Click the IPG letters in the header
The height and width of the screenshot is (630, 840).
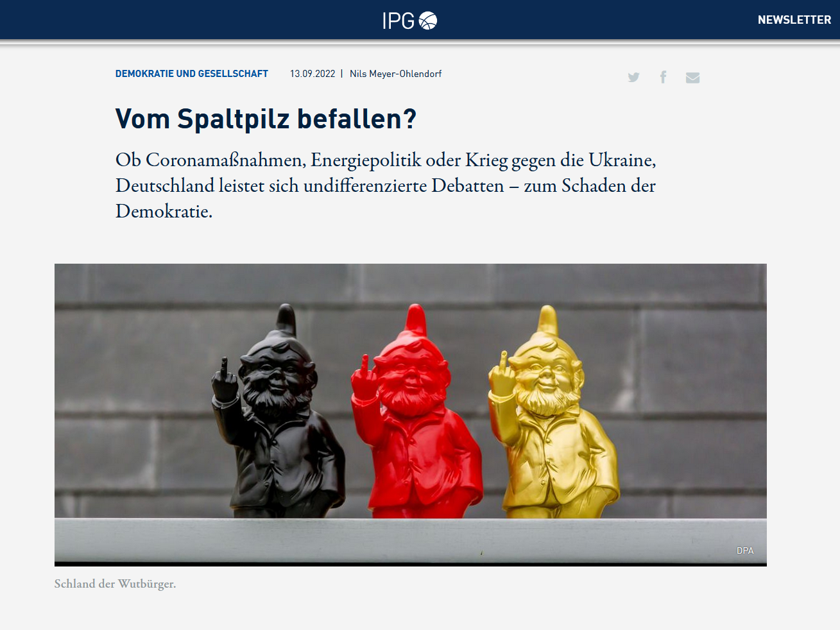pyautogui.click(x=399, y=21)
